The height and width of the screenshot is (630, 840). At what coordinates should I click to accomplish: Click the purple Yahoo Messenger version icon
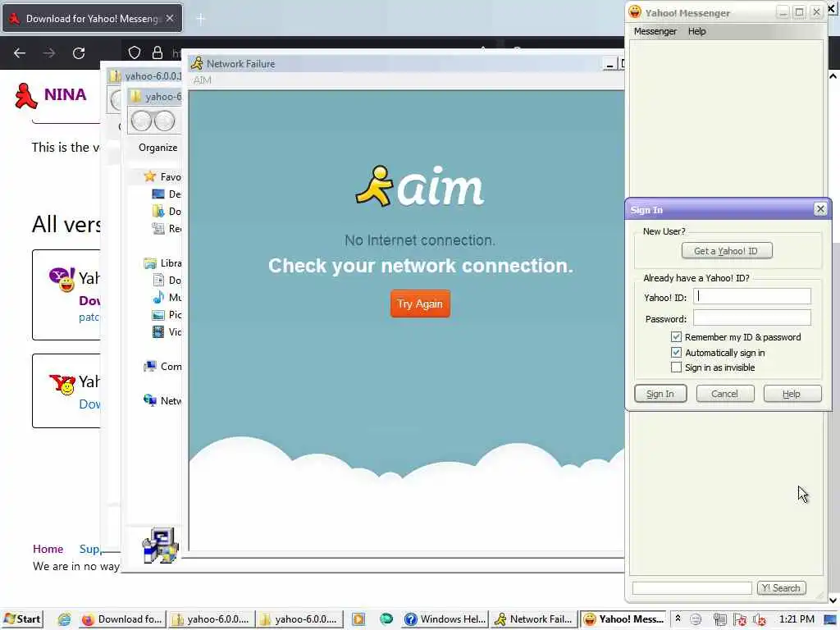tap(62, 280)
